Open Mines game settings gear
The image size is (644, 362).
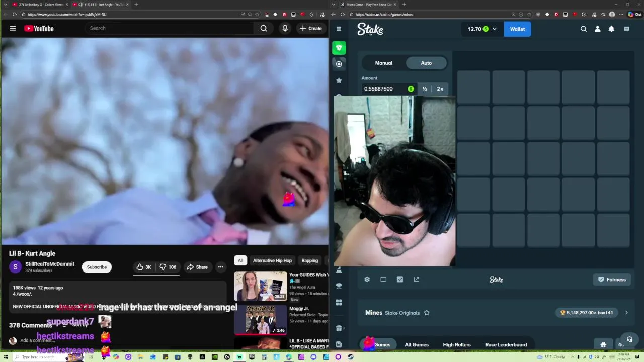[367, 280]
